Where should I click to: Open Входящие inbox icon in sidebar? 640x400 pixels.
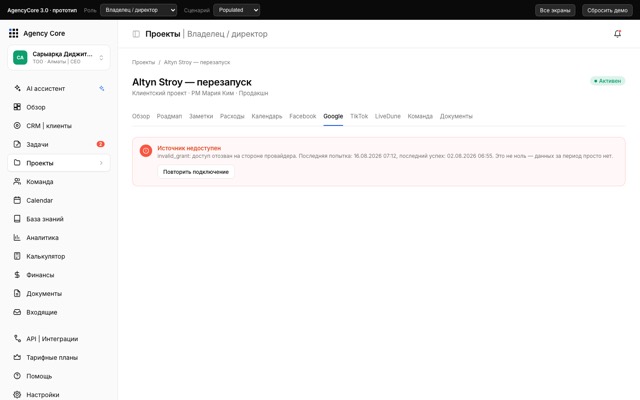[x=17, y=312]
